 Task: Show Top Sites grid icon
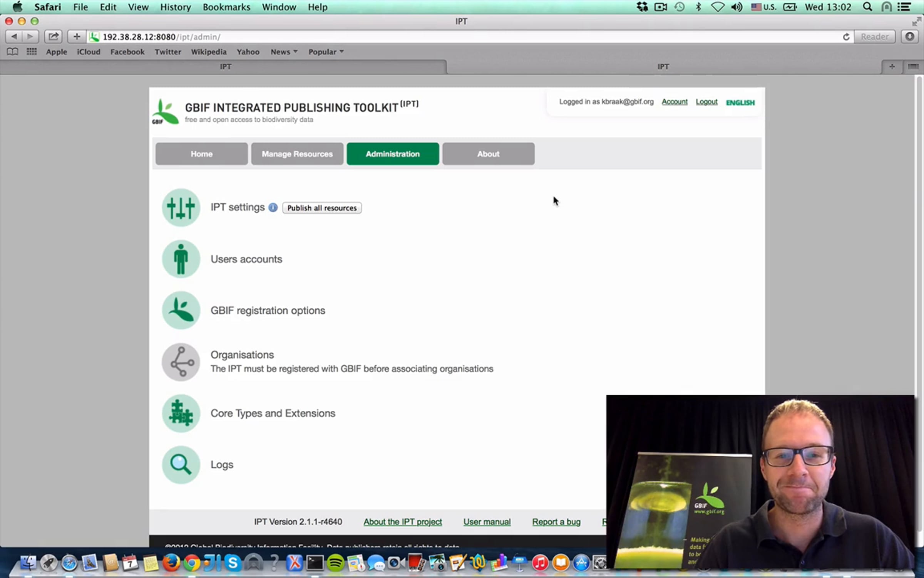pyautogui.click(x=32, y=52)
